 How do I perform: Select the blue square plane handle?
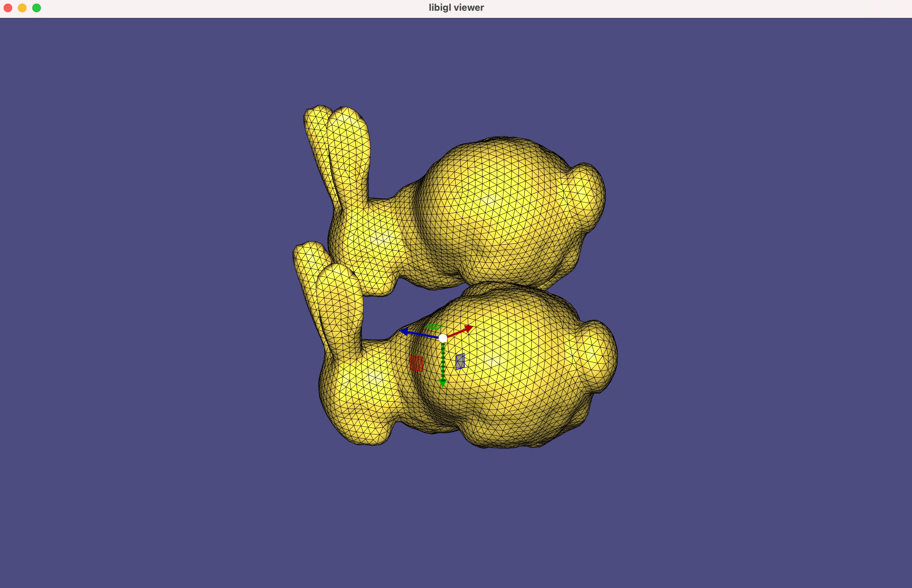point(460,361)
